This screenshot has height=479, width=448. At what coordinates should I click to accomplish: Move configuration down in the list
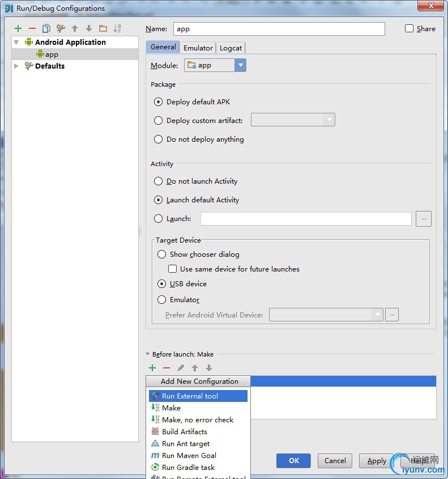(x=89, y=28)
